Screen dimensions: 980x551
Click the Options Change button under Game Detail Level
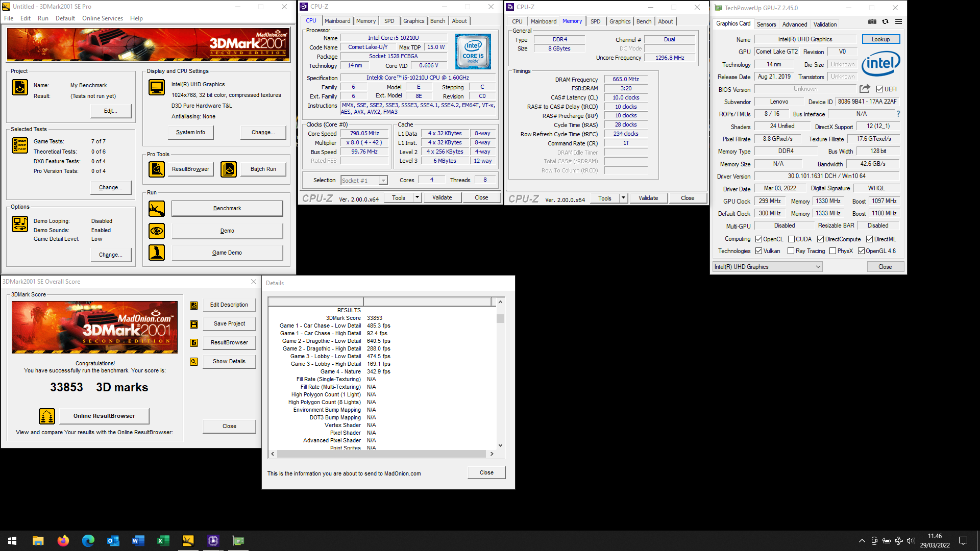111,255
